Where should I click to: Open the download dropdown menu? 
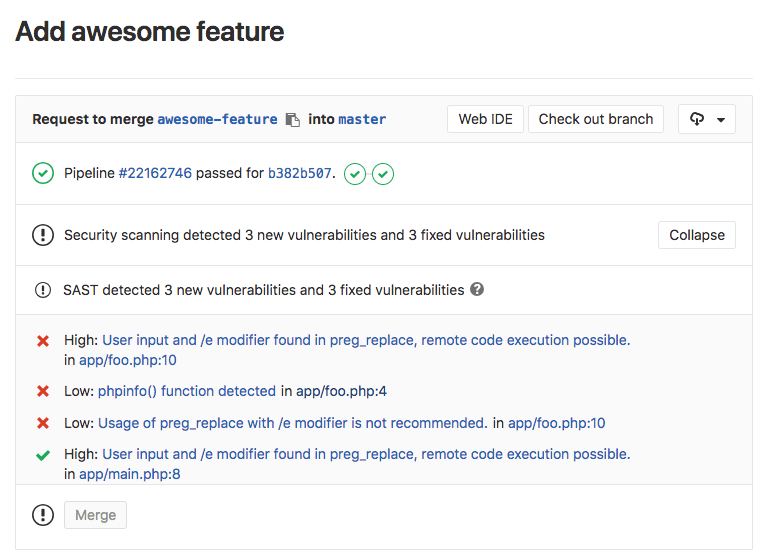(x=707, y=119)
